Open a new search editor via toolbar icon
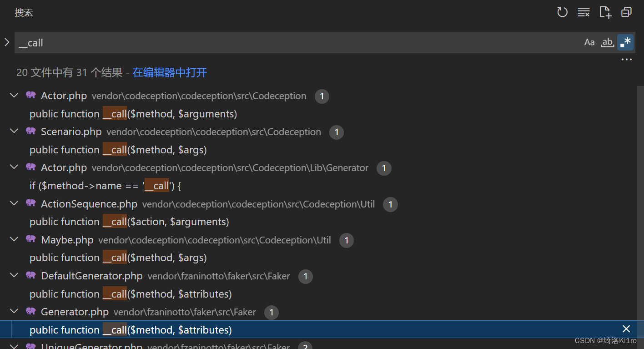The image size is (644, 349). (605, 12)
